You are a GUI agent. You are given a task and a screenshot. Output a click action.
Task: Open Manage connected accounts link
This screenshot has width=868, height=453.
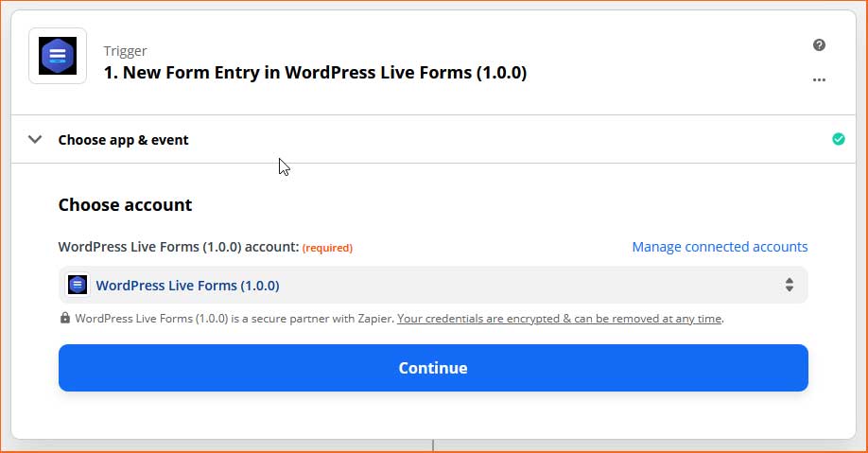click(720, 247)
